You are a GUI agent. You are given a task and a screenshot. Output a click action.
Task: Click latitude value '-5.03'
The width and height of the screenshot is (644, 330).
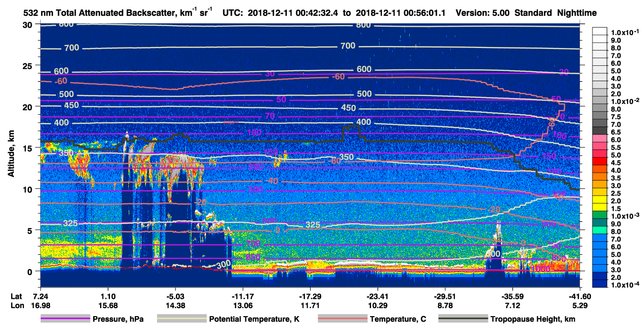click(x=175, y=296)
